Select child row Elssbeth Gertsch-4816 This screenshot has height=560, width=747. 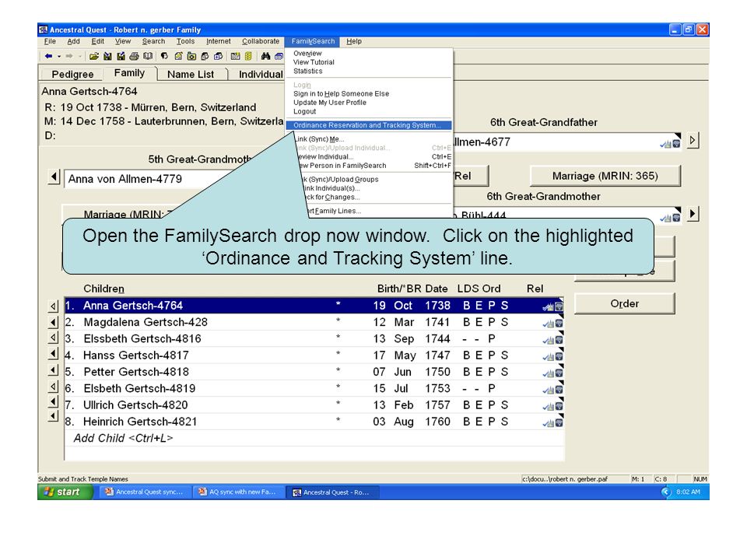pyautogui.click(x=314, y=338)
